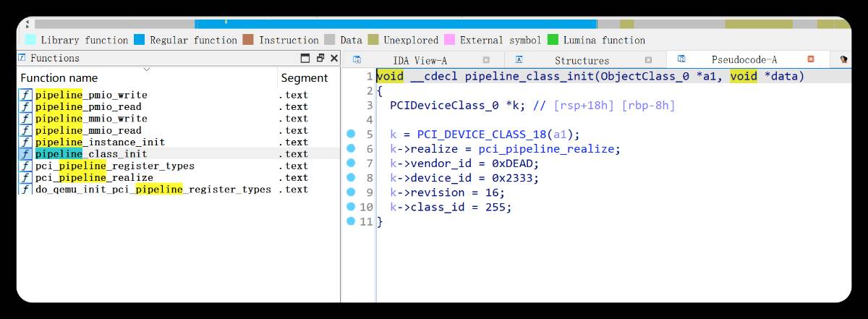This screenshot has height=319, width=868.
Task: Click the Instruction legend swatch
Action: 248,40
